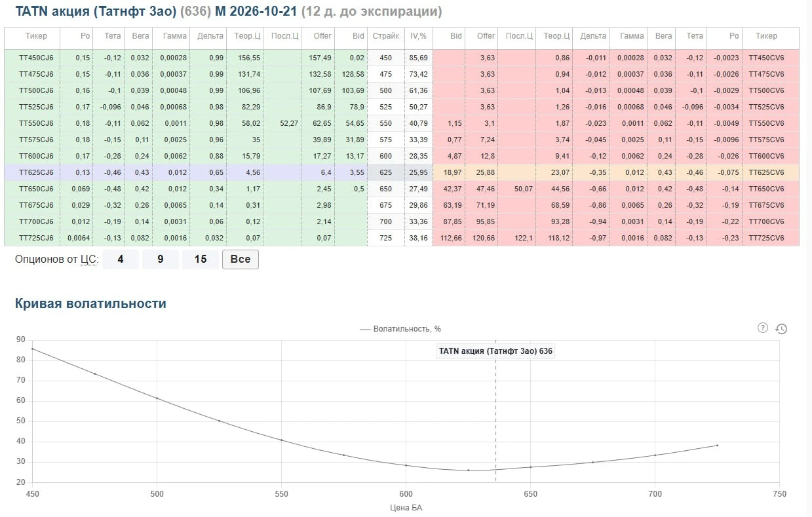Open the chart help question-mark icon

(762, 328)
